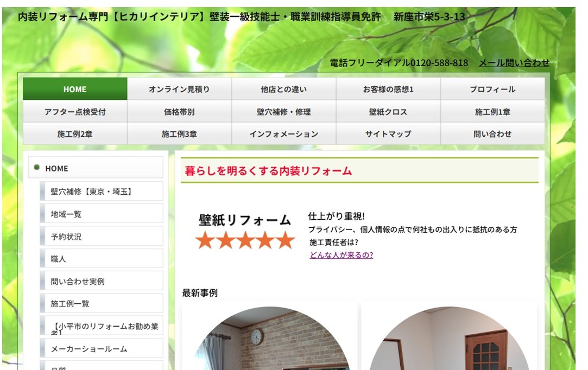Viewport: 588px width, 370px height.
Task: Click the 最新事例 heading text
Action: point(200,293)
